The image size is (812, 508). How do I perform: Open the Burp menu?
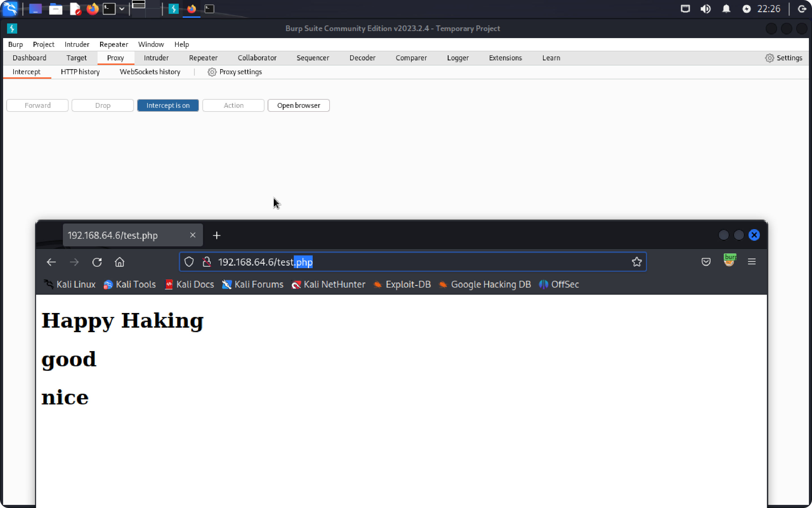[16, 44]
